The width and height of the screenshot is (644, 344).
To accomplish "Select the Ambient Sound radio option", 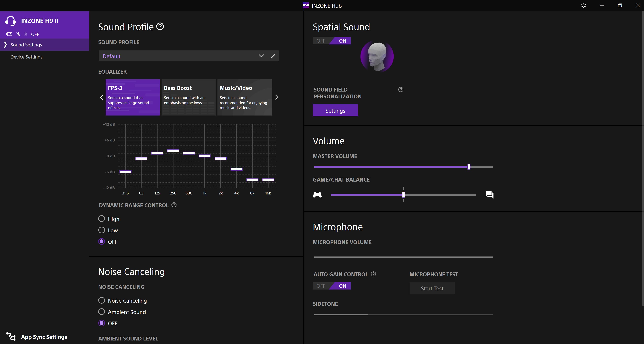I will tap(101, 312).
